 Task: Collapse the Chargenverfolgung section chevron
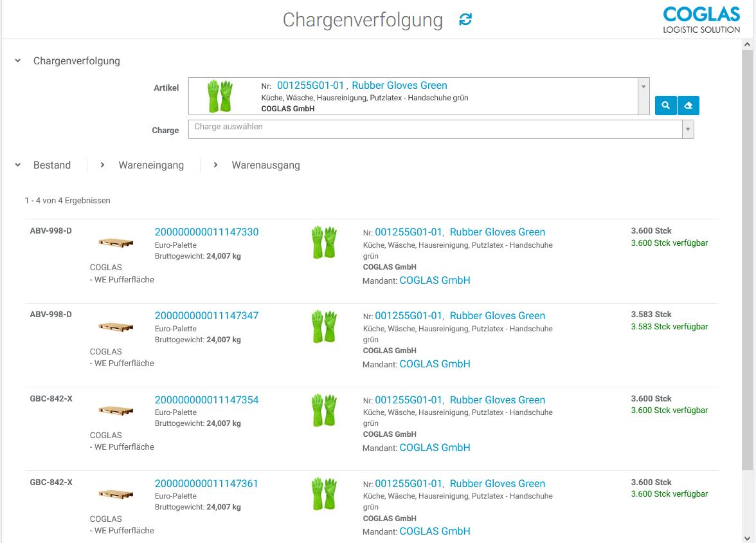[18, 61]
